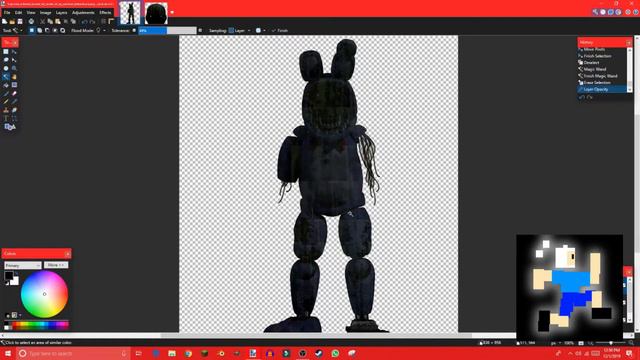Click the Save toolbar icon
This screenshot has height=360, width=640.
tap(20, 22)
